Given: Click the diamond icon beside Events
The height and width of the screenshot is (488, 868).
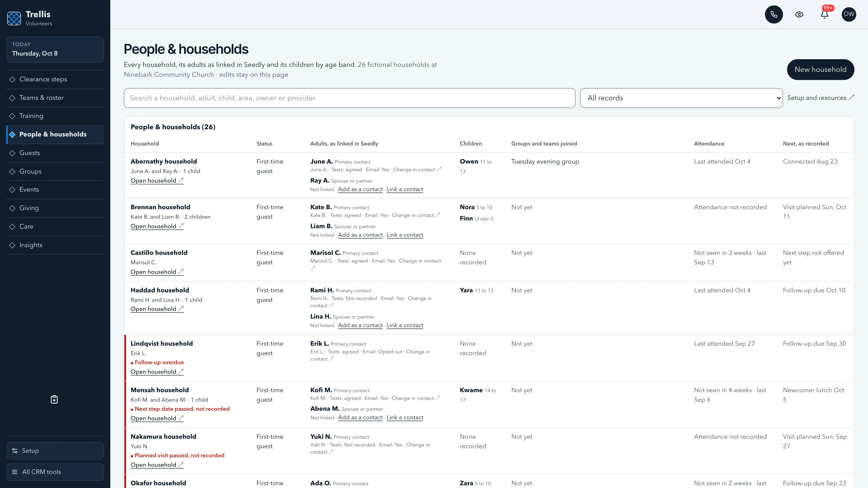Looking at the screenshot, I should click(x=12, y=190).
